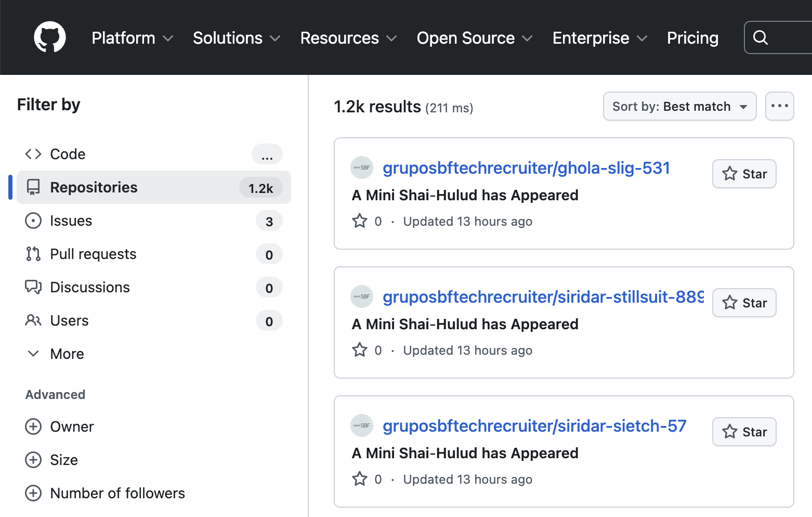Click the 1.2k Repositories count badge
812x517 pixels.
261,188
